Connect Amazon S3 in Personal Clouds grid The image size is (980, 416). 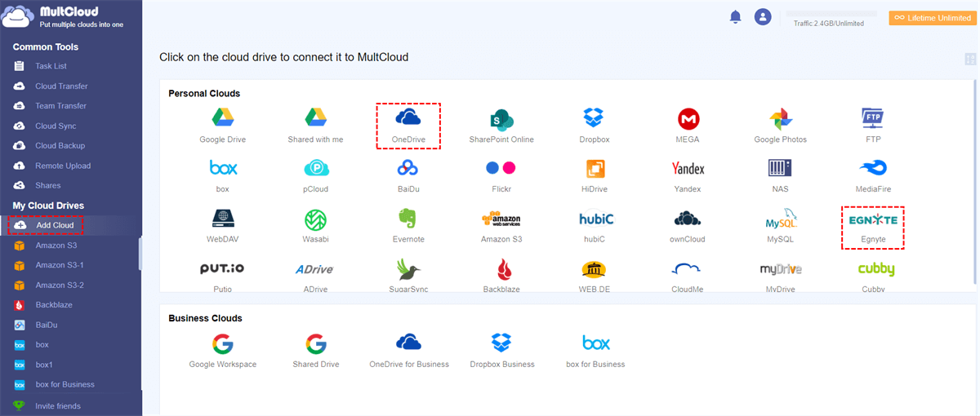[x=501, y=226]
